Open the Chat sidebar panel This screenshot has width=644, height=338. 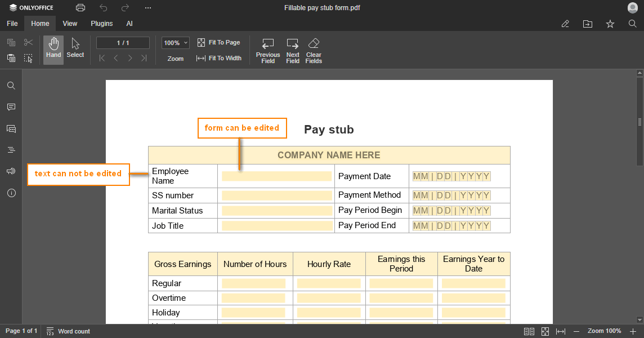click(x=11, y=128)
